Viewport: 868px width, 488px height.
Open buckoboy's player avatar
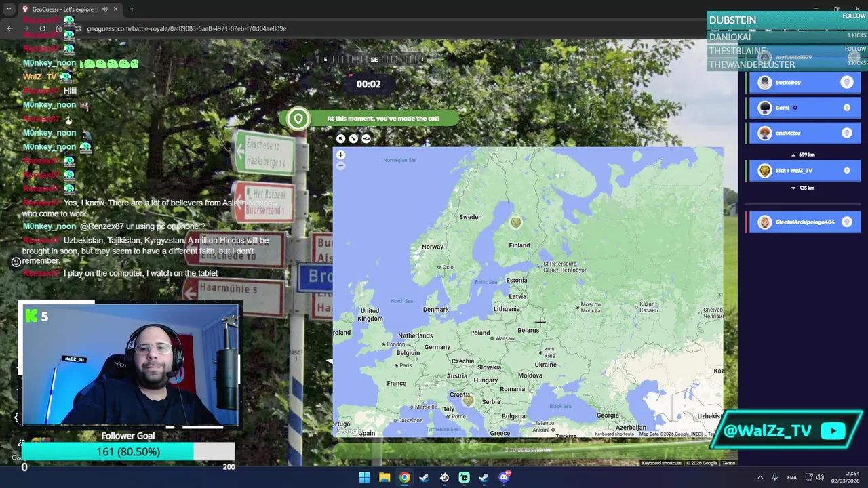click(x=765, y=83)
